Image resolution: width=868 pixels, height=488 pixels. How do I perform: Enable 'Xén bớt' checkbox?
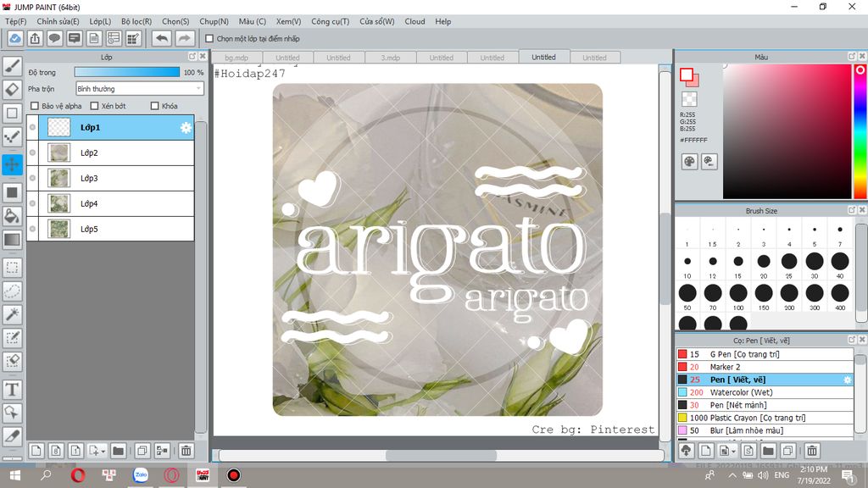point(94,106)
